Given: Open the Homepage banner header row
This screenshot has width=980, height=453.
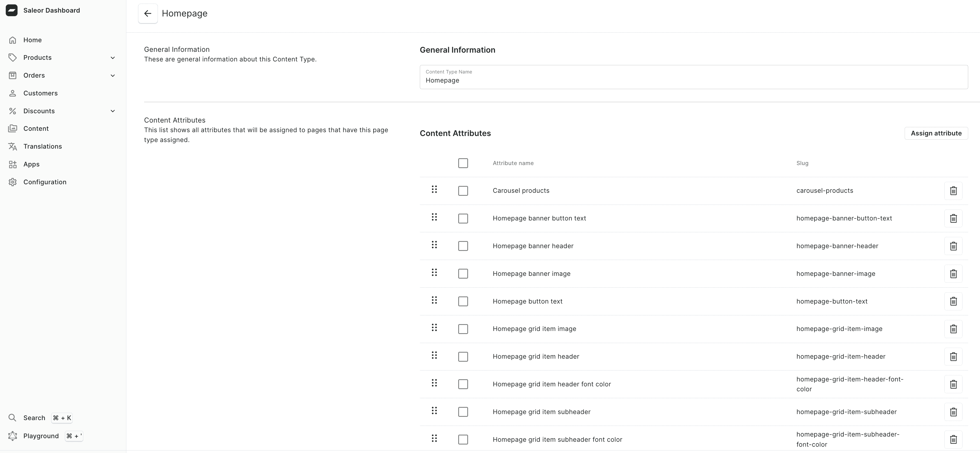Looking at the screenshot, I should (694, 246).
